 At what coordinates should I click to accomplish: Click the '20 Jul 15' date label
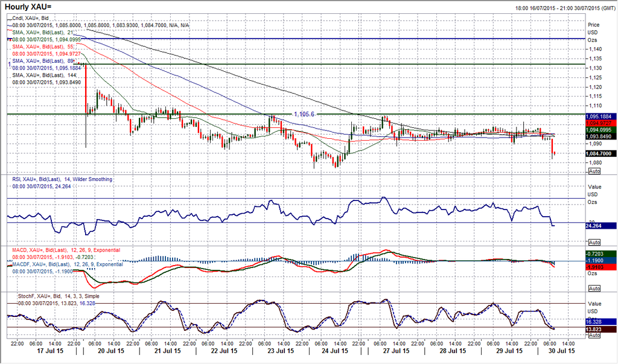coord(110,351)
